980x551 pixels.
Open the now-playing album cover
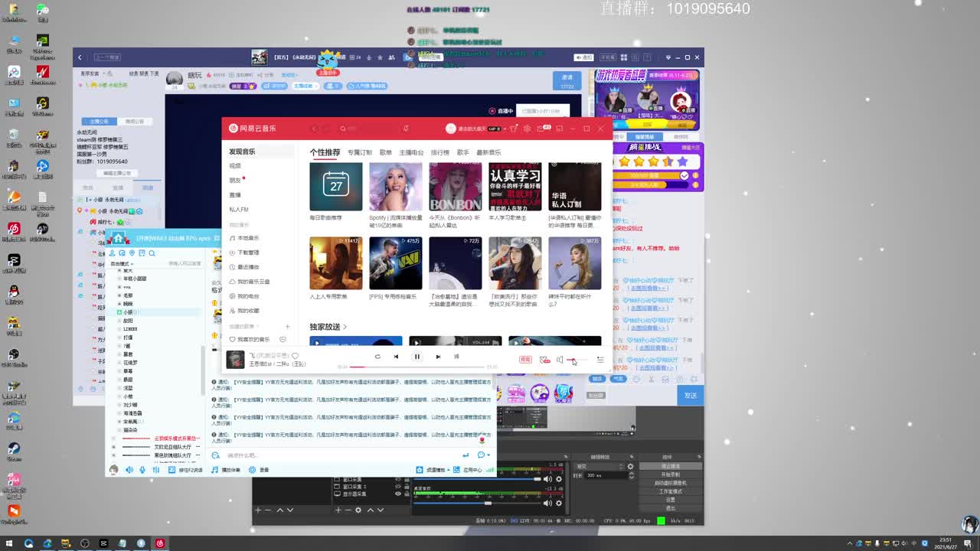tap(236, 359)
